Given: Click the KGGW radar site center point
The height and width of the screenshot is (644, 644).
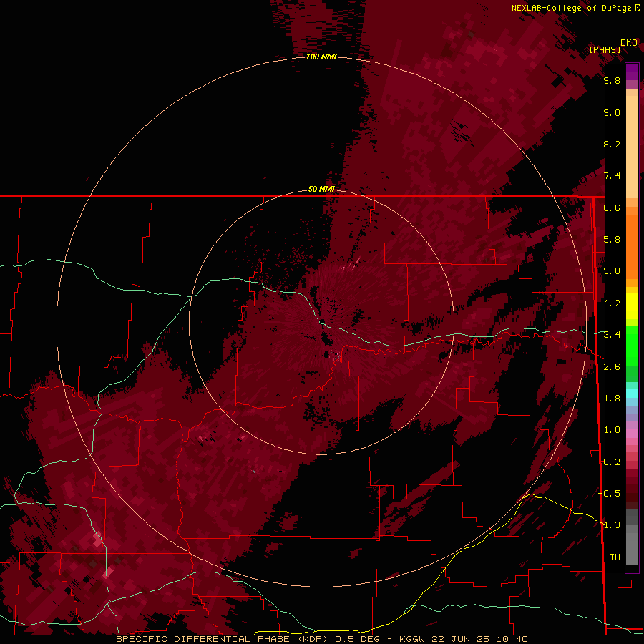Looking at the screenshot, I should 323,321.
